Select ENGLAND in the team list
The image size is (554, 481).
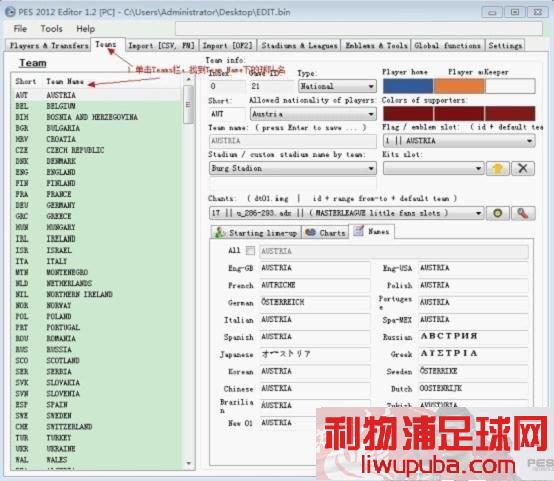[x=97, y=172]
